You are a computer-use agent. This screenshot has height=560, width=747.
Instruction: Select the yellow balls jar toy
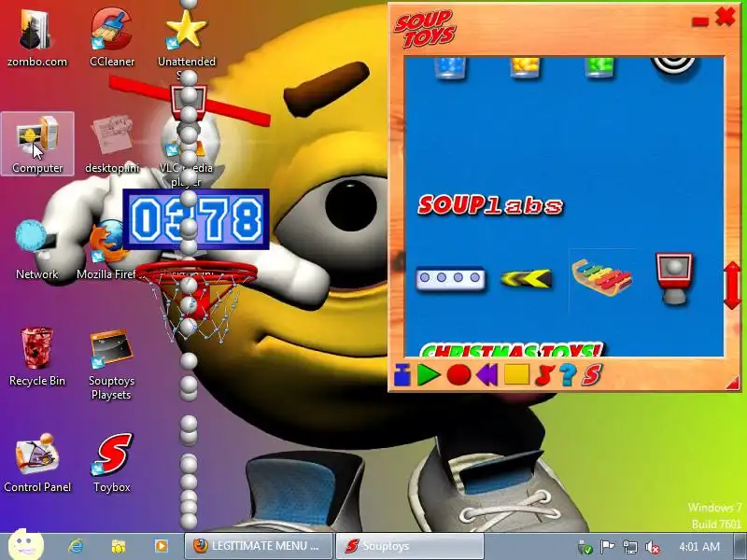[x=525, y=67]
